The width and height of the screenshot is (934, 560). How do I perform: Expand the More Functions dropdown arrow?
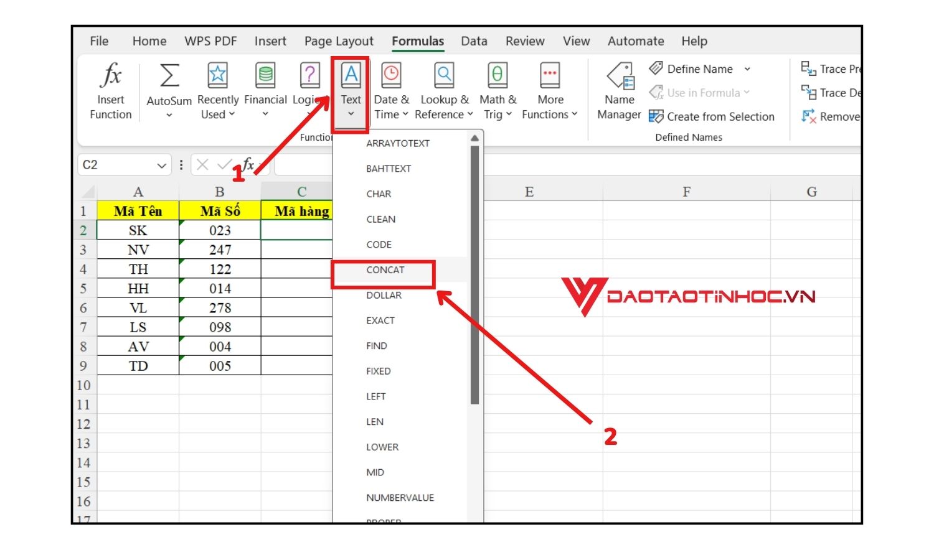click(575, 114)
